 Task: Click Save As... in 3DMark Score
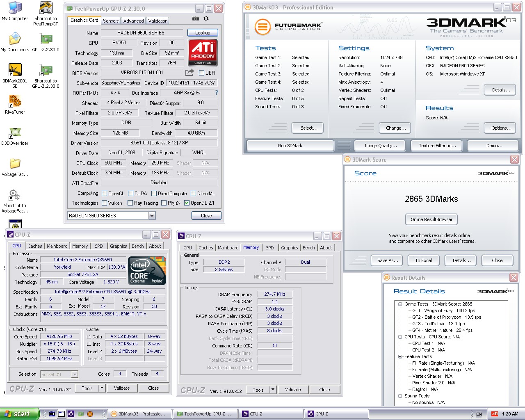pos(388,260)
